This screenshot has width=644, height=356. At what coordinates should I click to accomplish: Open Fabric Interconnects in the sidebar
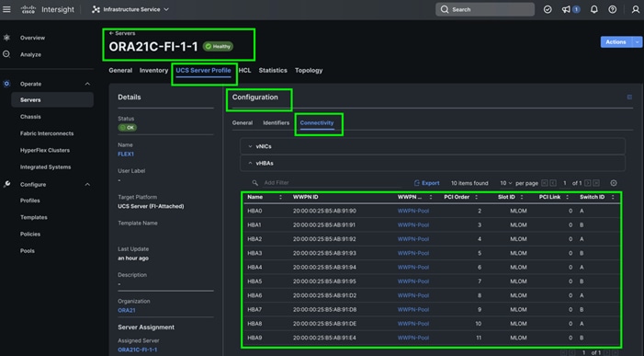coord(47,133)
